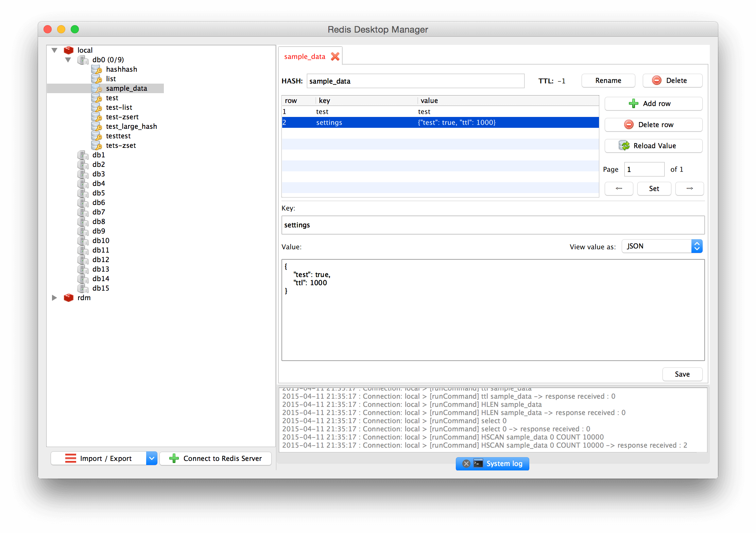Click the Page number input field
Image resolution: width=756 pixels, height=533 pixels.
(644, 169)
